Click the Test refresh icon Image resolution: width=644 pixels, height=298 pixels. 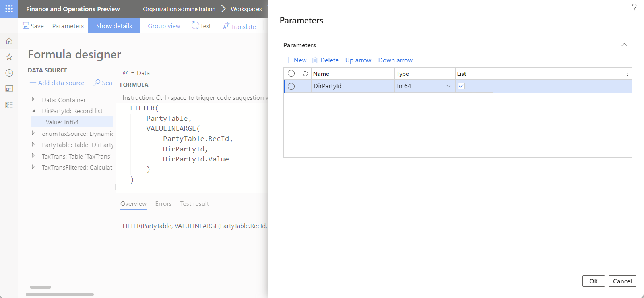(x=195, y=25)
